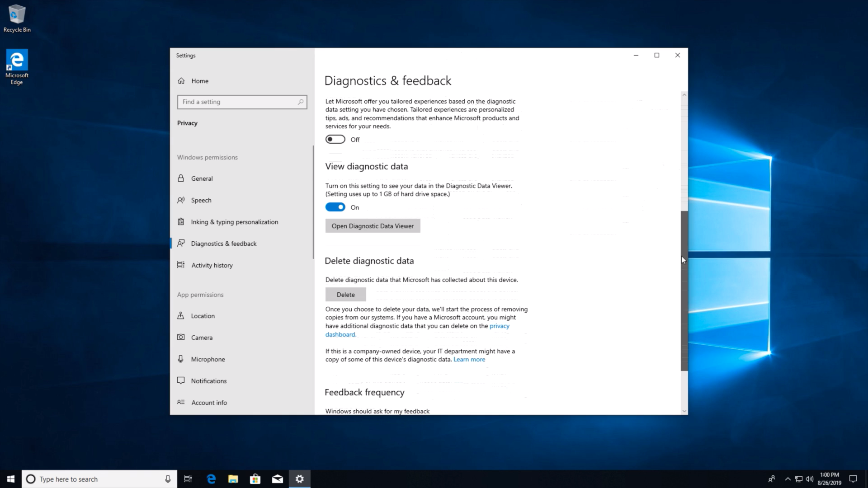868x488 pixels.
Task: Select the Inking & typing personalization icon
Action: tap(181, 221)
